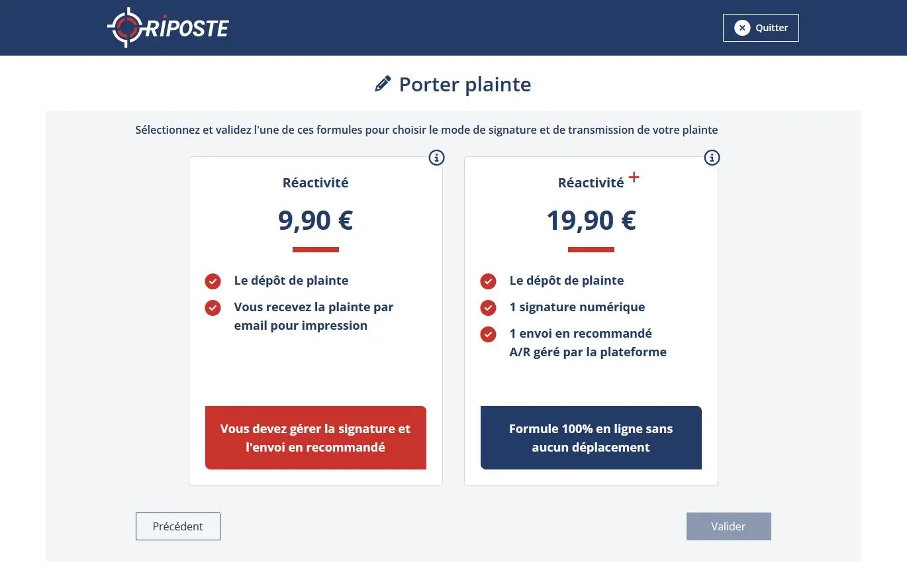Click the Précédent button

pos(178,526)
